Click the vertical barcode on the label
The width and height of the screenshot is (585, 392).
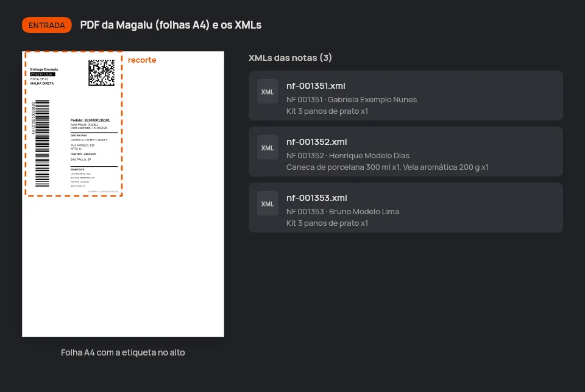(42, 143)
